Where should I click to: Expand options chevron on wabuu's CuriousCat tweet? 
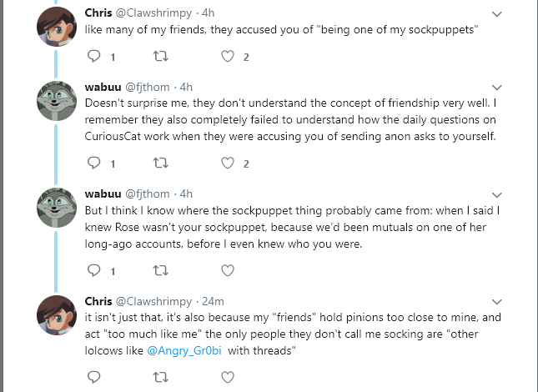(497, 88)
